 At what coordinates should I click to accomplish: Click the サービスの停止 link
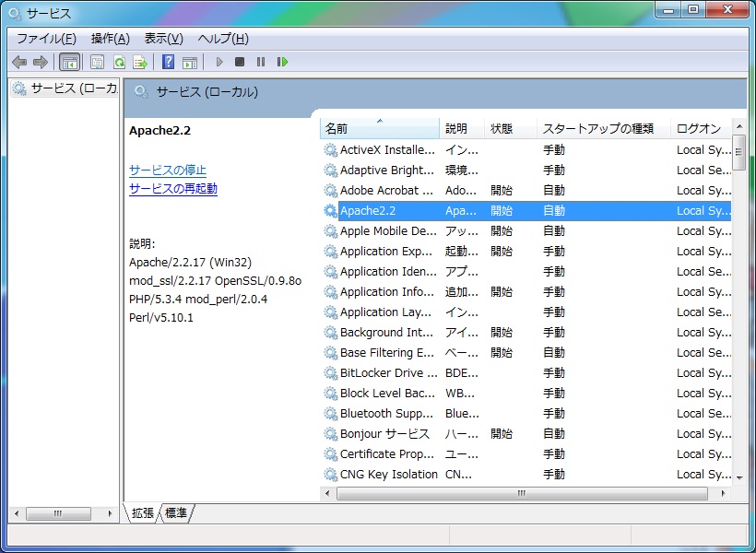pos(168,171)
